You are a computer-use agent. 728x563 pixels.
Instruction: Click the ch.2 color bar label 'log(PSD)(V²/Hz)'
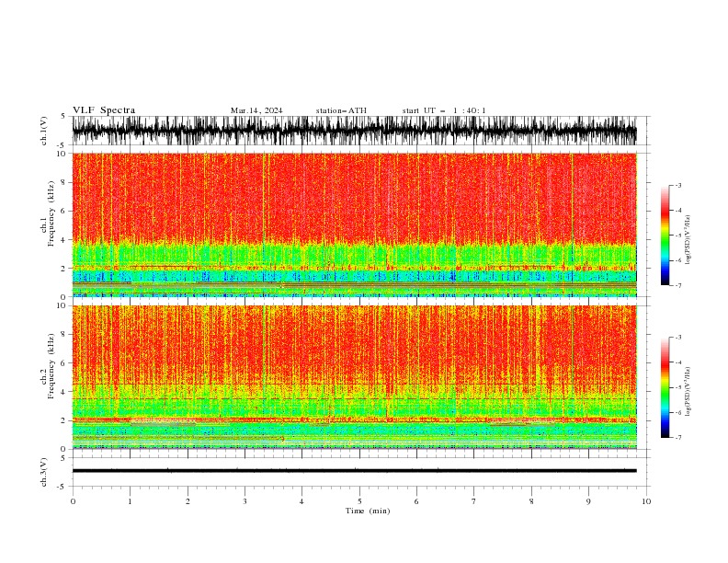pos(688,392)
